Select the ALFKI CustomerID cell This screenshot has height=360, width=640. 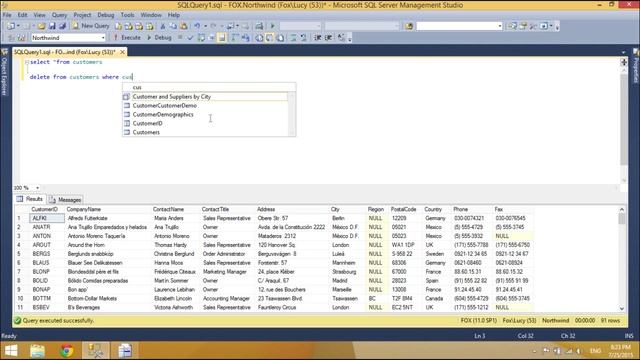[x=47, y=218]
